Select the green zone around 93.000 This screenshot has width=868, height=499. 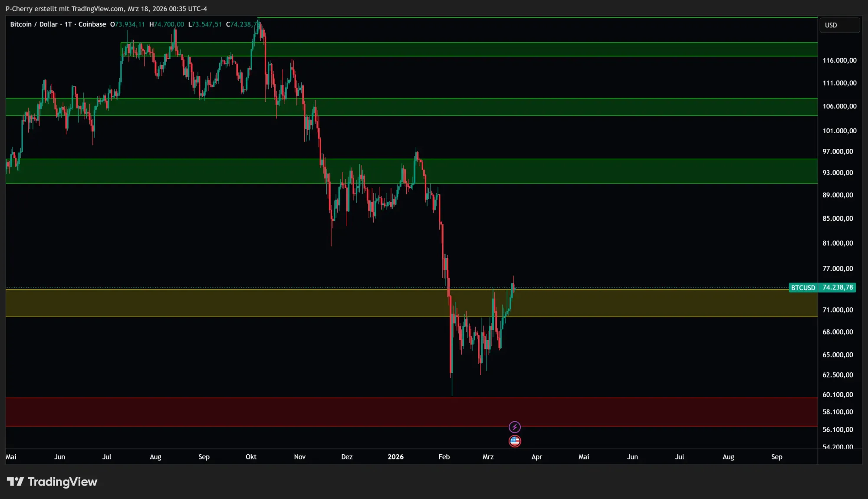coord(608,171)
